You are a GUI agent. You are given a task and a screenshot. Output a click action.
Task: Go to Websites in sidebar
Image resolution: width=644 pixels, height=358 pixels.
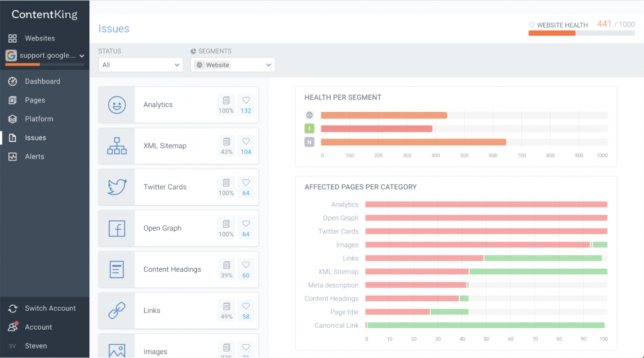tap(40, 38)
